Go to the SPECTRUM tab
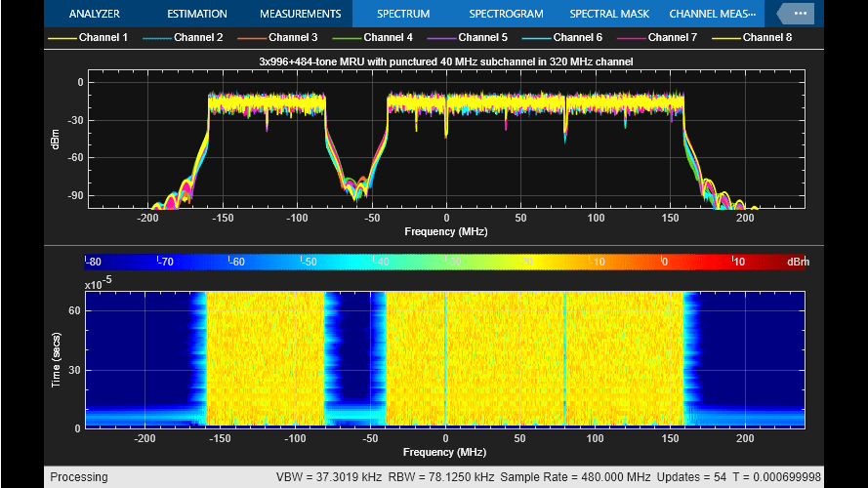Image resolution: width=868 pixels, height=488 pixels. pyautogui.click(x=403, y=14)
